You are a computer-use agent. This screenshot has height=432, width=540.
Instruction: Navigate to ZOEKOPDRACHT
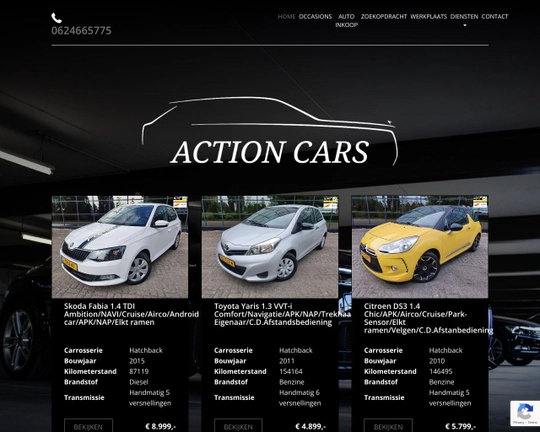click(384, 17)
